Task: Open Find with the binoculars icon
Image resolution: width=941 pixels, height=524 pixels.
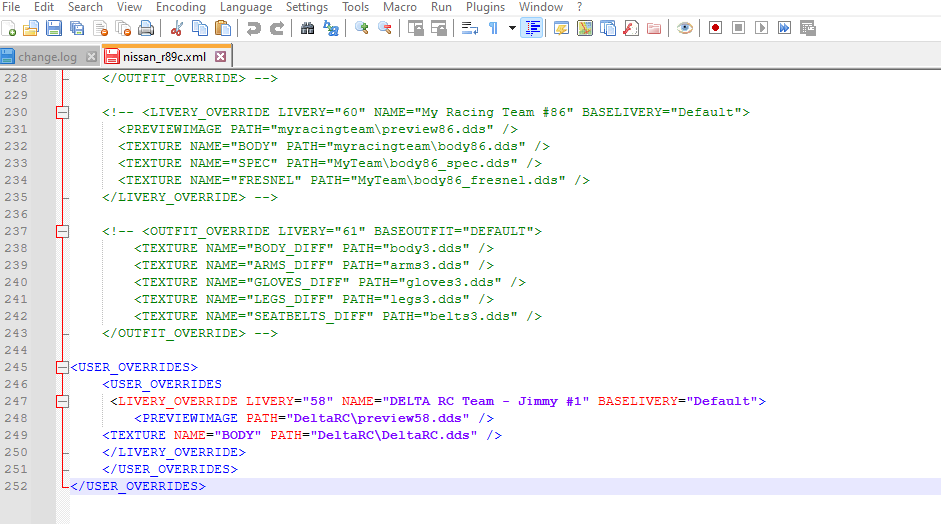Action: [307, 28]
